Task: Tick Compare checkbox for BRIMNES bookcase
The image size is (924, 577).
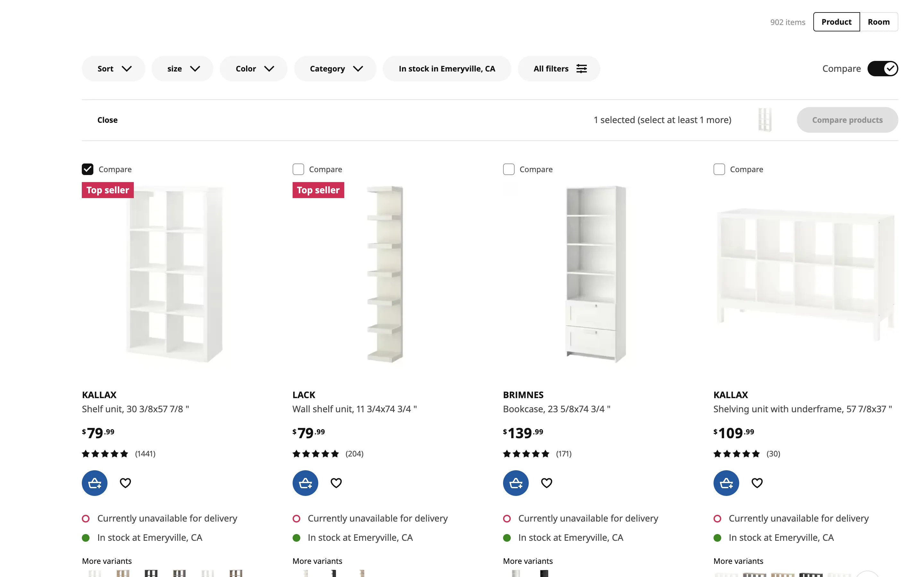Action: tap(509, 169)
